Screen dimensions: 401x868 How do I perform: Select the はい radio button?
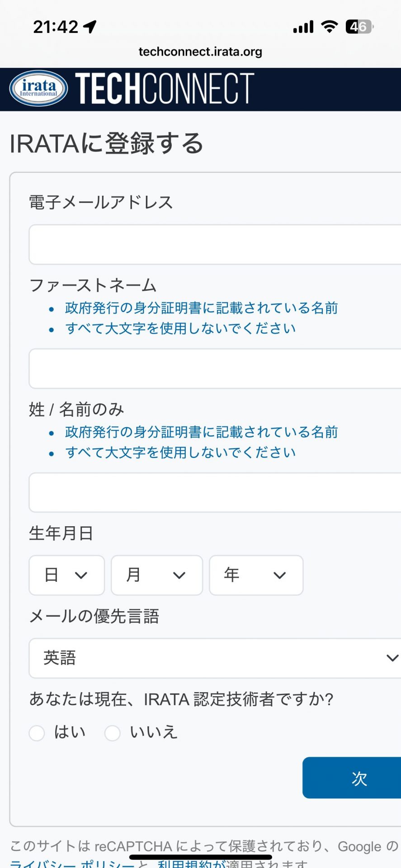(x=37, y=733)
